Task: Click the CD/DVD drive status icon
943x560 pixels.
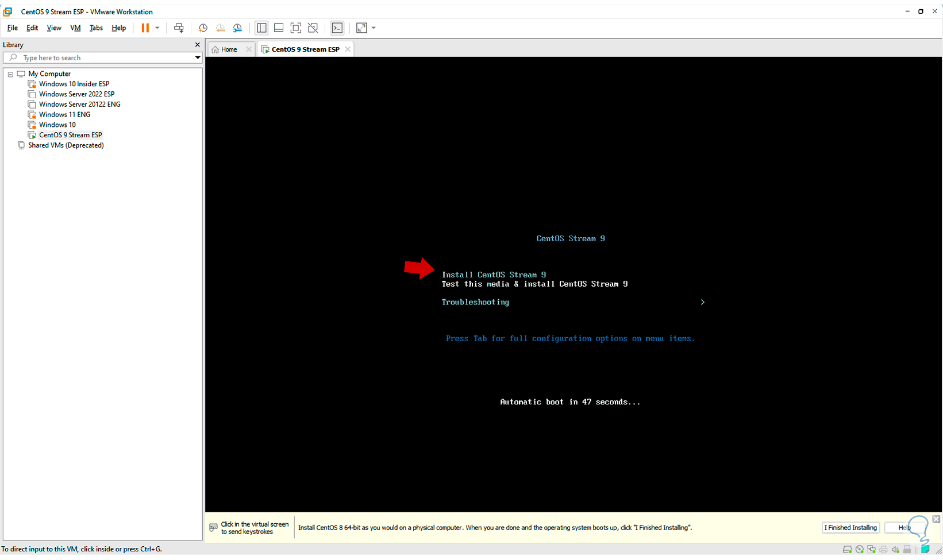Action: (x=859, y=550)
